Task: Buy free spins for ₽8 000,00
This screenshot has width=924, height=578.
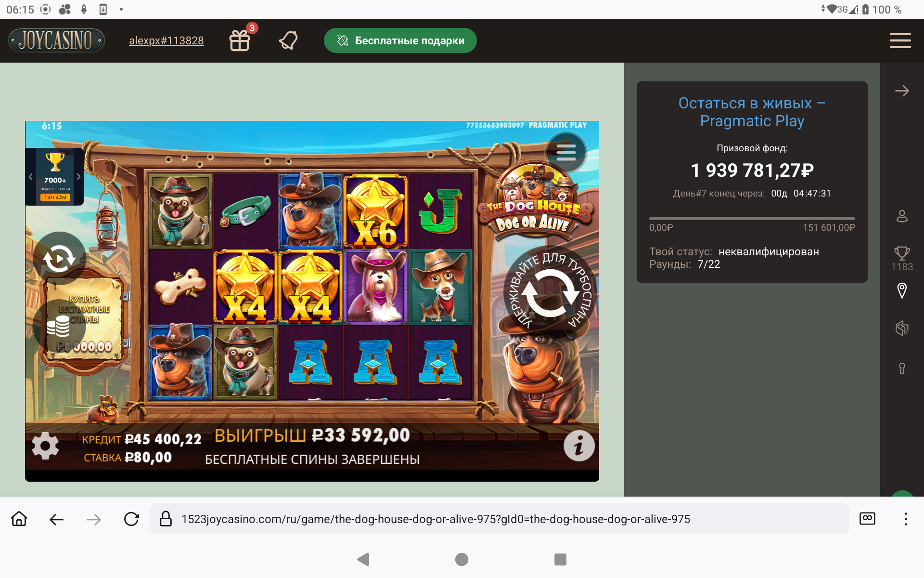Action: pos(84,320)
